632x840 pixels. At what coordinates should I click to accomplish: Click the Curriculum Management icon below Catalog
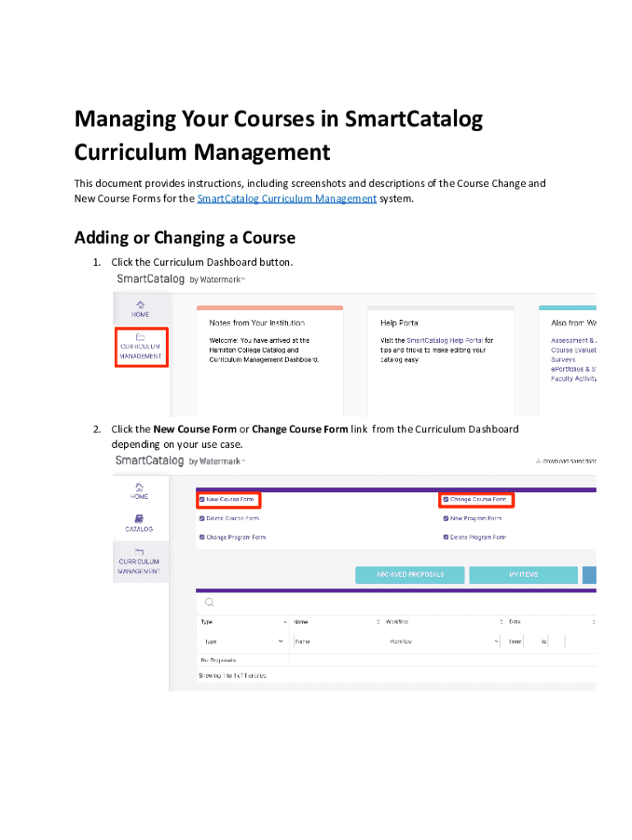140,551
